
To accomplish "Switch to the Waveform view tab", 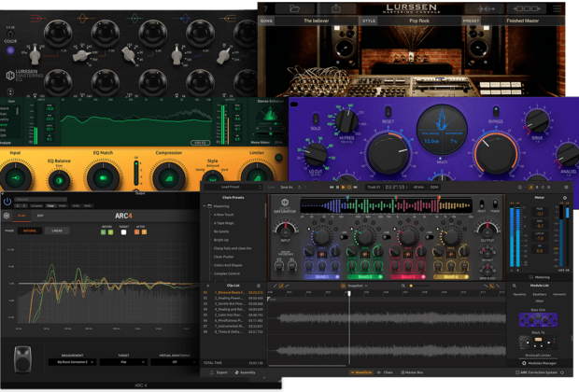I will (361, 372).
